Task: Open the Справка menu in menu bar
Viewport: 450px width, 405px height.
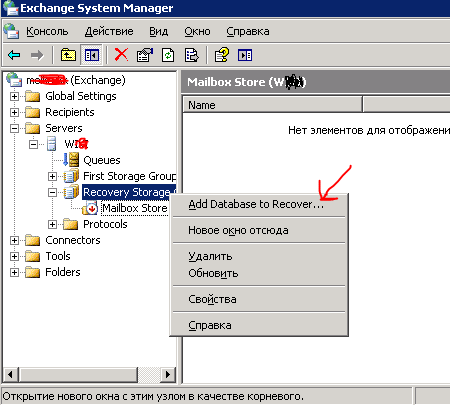Action: coord(248,31)
